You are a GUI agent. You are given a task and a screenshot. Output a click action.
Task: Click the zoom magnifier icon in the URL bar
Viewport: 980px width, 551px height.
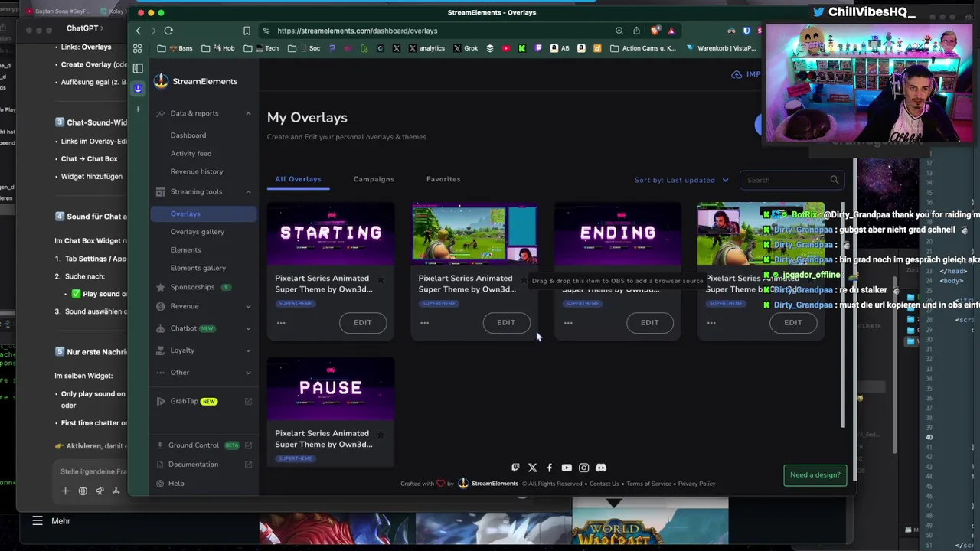(619, 31)
